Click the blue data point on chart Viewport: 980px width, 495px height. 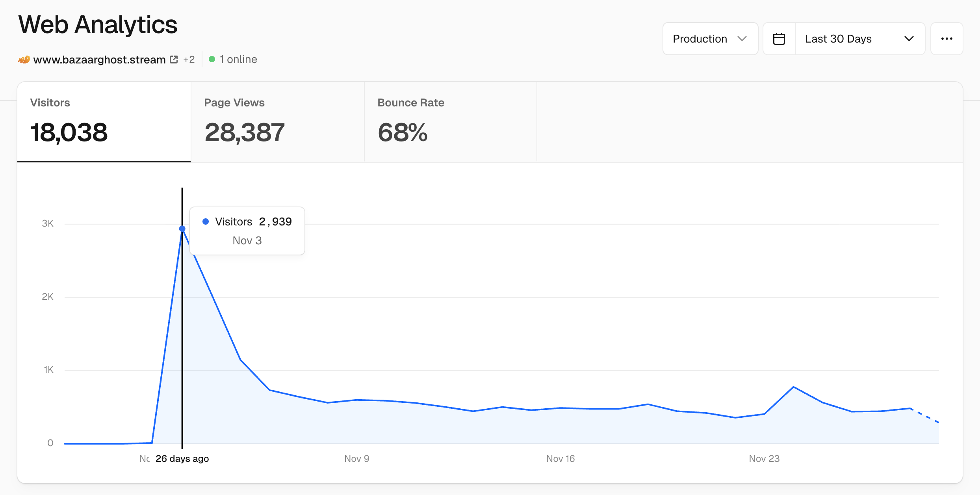click(182, 229)
